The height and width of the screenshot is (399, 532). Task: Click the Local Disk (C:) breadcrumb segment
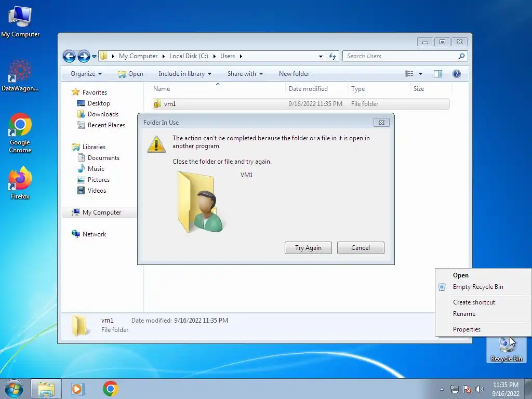coord(189,56)
